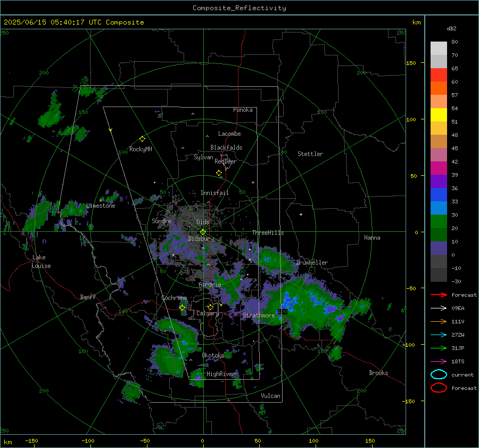Click the yellow diamond marker above Calgary
479x448 pixels.
point(210,307)
